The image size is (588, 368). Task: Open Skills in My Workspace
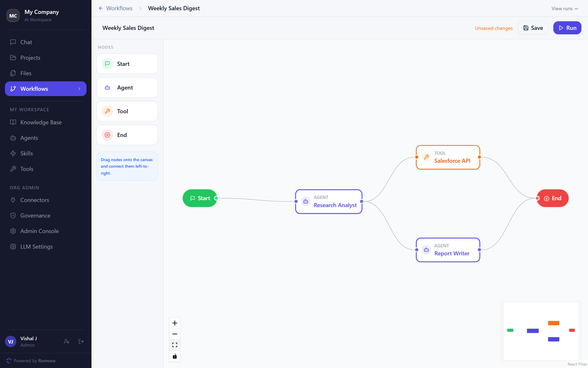coord(46,153)
